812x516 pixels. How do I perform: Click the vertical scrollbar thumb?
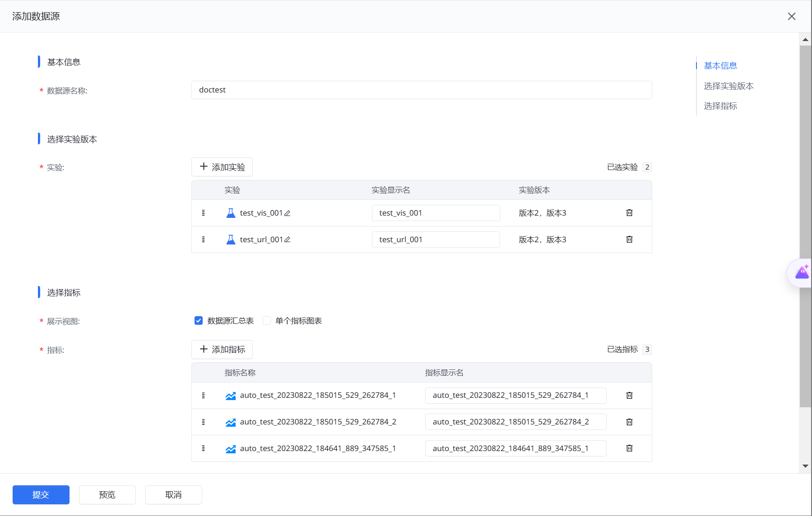pos(805,226)
